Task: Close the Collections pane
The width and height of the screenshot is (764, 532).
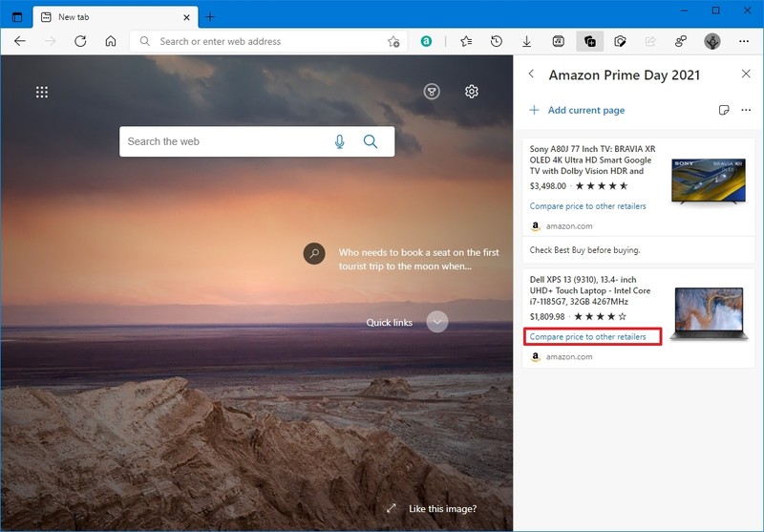Action: click(x=746, y=74)
